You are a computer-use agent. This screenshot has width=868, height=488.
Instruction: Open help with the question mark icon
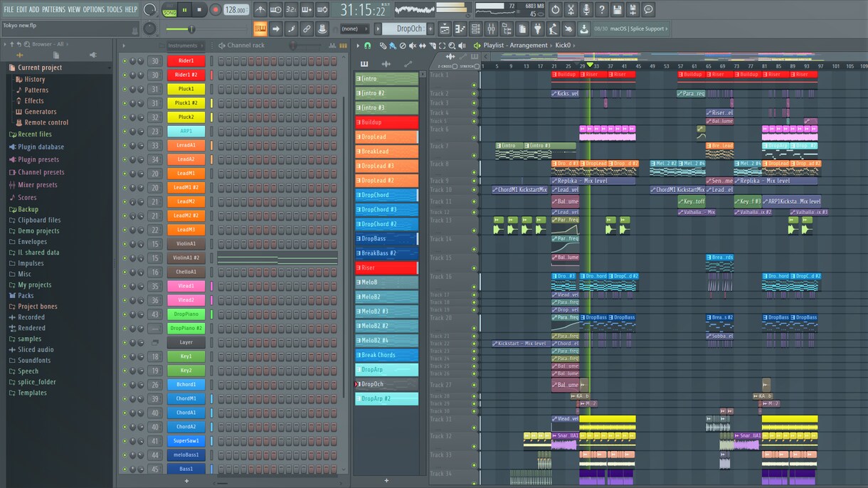click(x=602, y=10)
